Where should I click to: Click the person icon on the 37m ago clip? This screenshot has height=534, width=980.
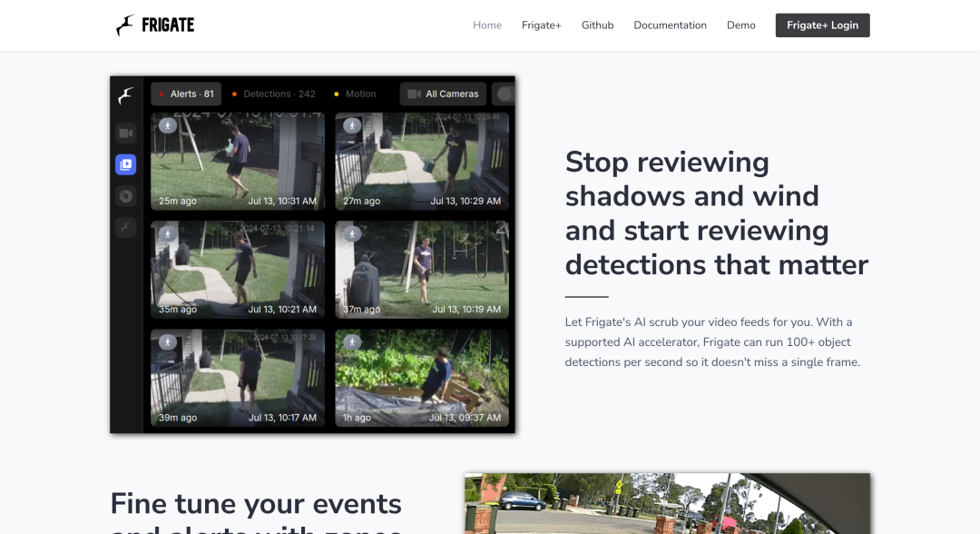[352, 234]
